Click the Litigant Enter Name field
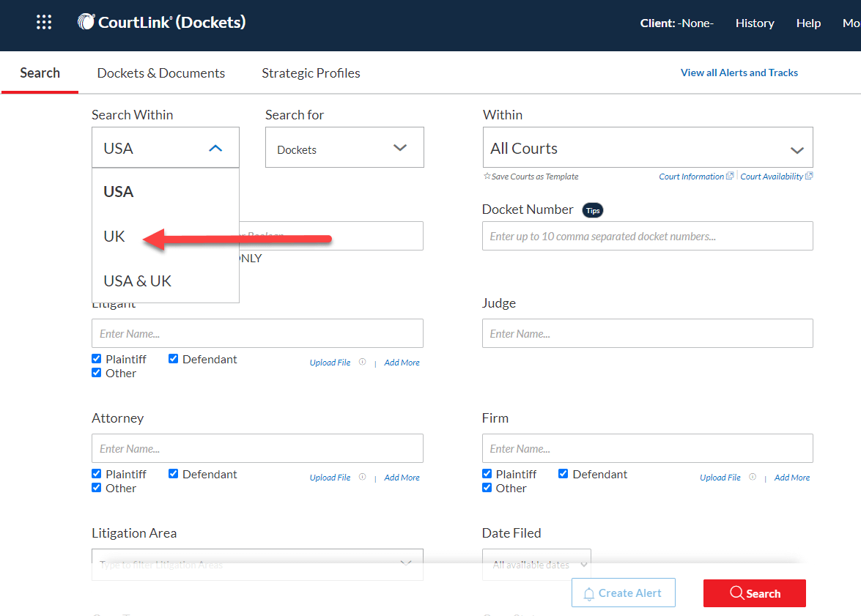This screenshot has height=616, width=861. [257, 333]
